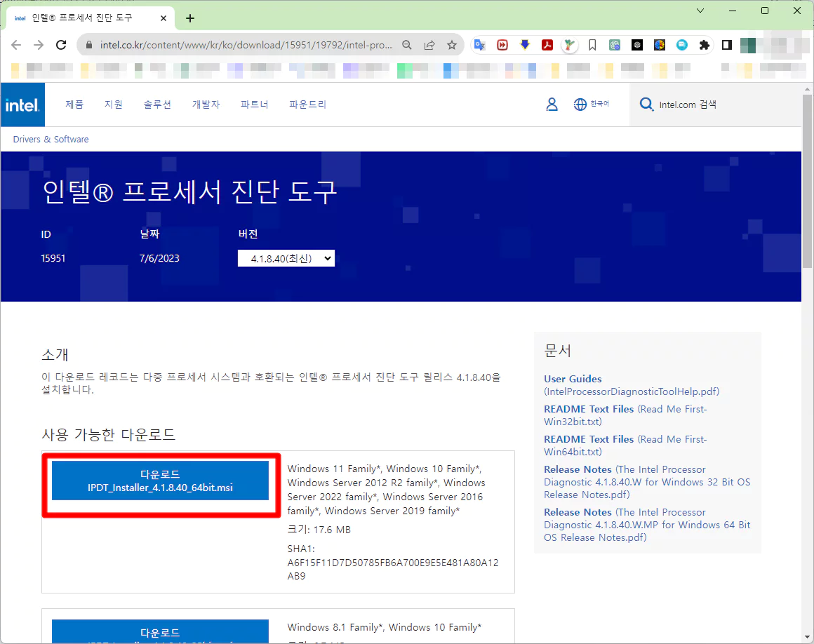Open the User Guides PDF link
Image resolution: width=814 pixels, height=644 pixels.
(632, 385)
